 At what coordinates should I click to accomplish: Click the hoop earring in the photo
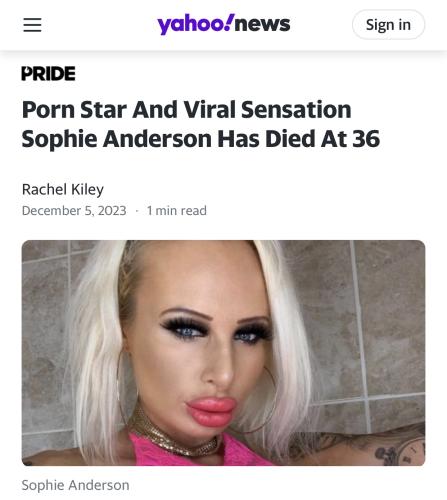(x=263, y=400)
